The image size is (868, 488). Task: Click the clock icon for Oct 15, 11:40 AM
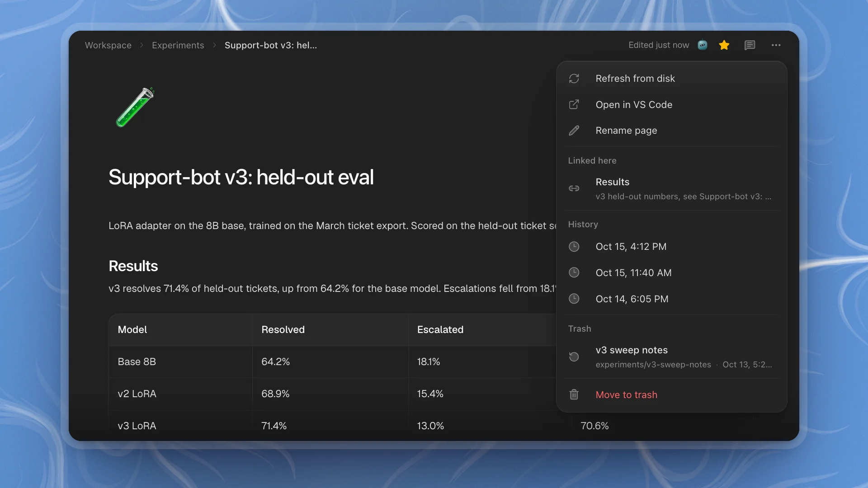click(574, 272)
